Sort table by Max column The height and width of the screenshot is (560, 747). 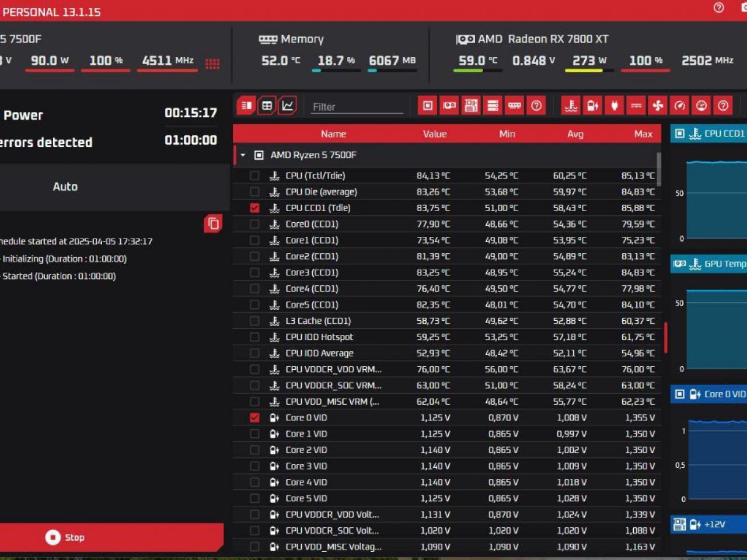coord(644,134)
